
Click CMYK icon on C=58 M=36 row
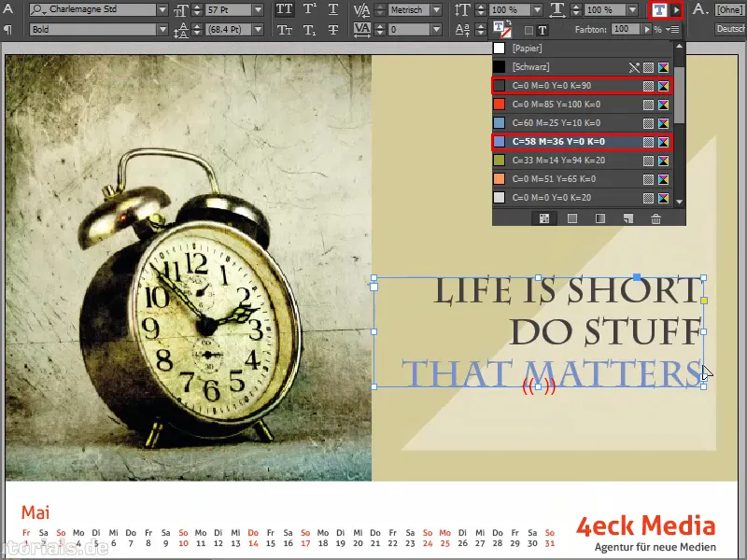663,142
